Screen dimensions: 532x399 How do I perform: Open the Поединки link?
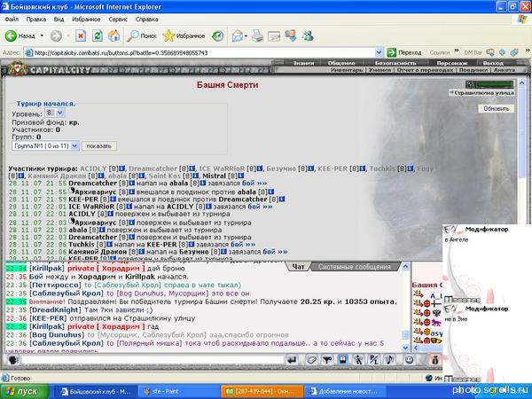(473, 70)
